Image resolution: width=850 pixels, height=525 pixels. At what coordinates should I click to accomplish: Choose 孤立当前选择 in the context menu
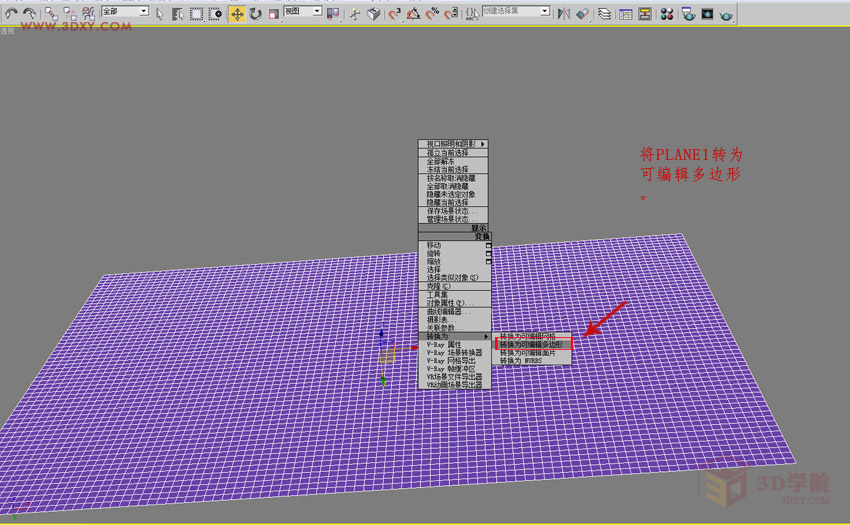click(453, 153)
